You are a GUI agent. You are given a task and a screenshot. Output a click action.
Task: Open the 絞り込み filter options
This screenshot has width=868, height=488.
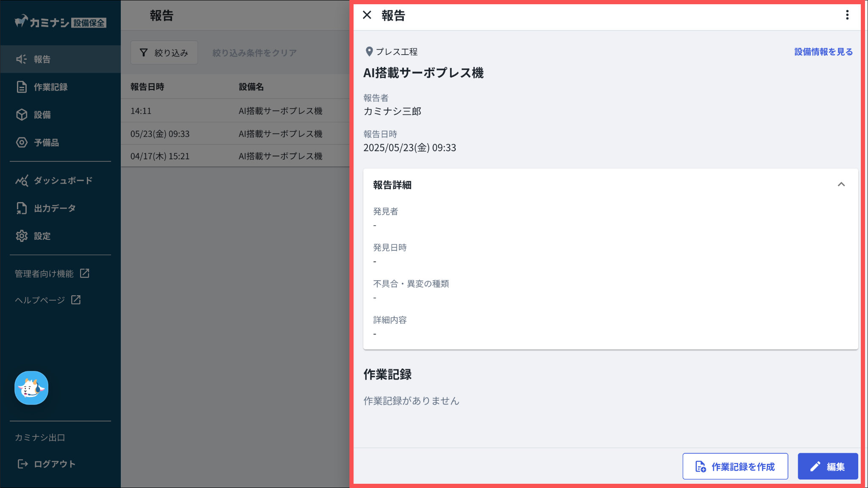click(164, 53)
